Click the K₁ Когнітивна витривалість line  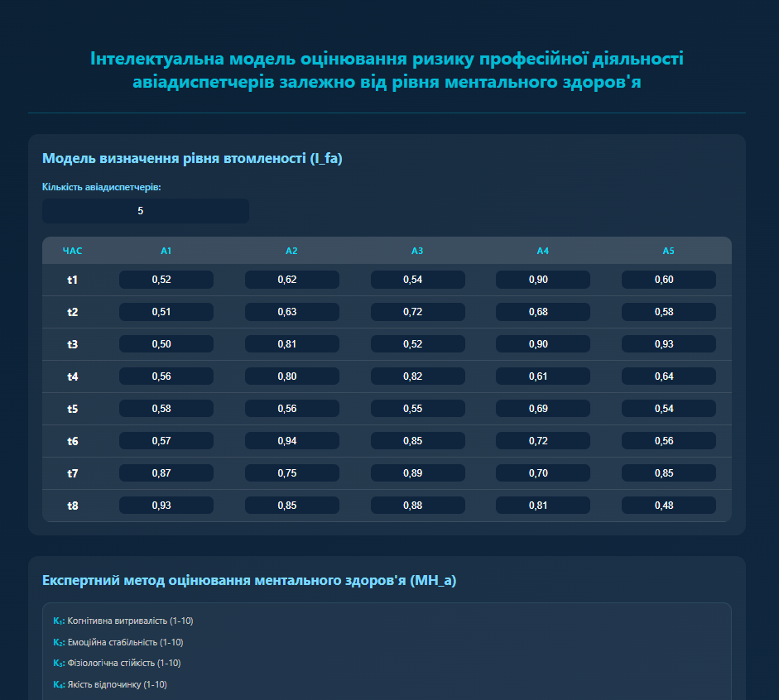[x=123, y=621]
